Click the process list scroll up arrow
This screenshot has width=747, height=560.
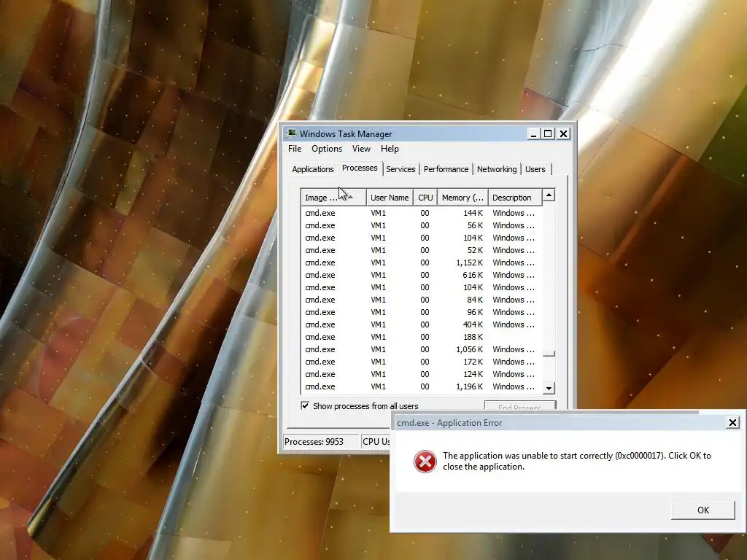pos(549,195)
